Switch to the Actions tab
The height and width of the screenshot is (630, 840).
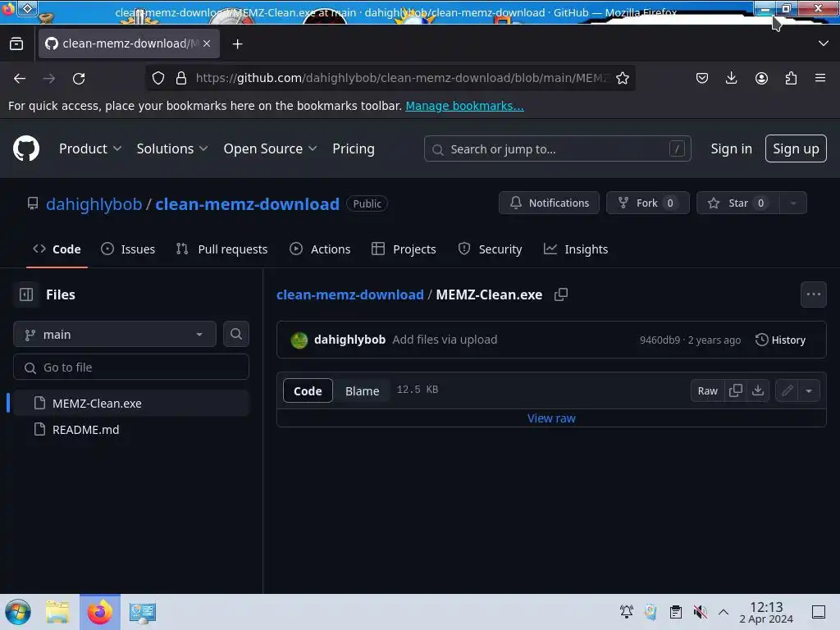click(320, 249)
